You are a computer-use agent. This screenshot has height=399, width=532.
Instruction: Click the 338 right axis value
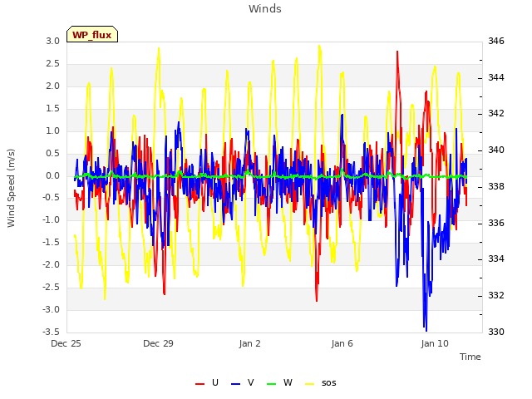coord(496,186)
